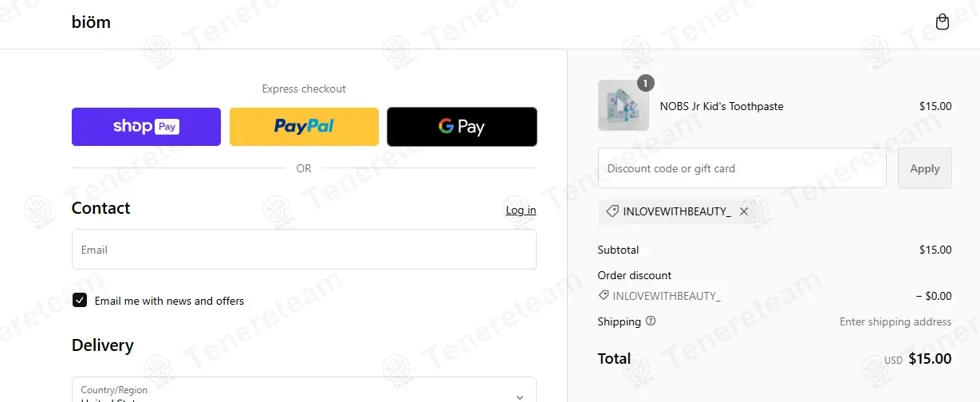This screenshot has height=402, width=980.
Task: Open the shopping bag cart icon
Action: 942,22
